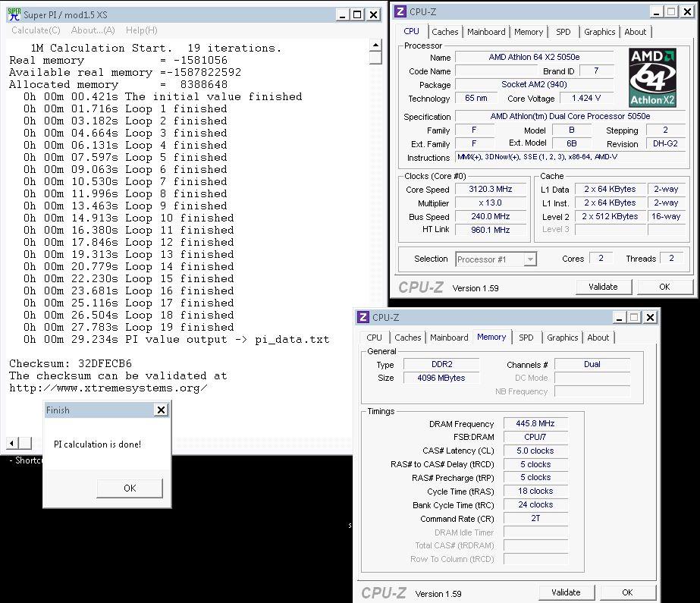Click the Super PI horizontal scrollbar thumb
Viewport: 700px width, 603px height.
(25, 443)
